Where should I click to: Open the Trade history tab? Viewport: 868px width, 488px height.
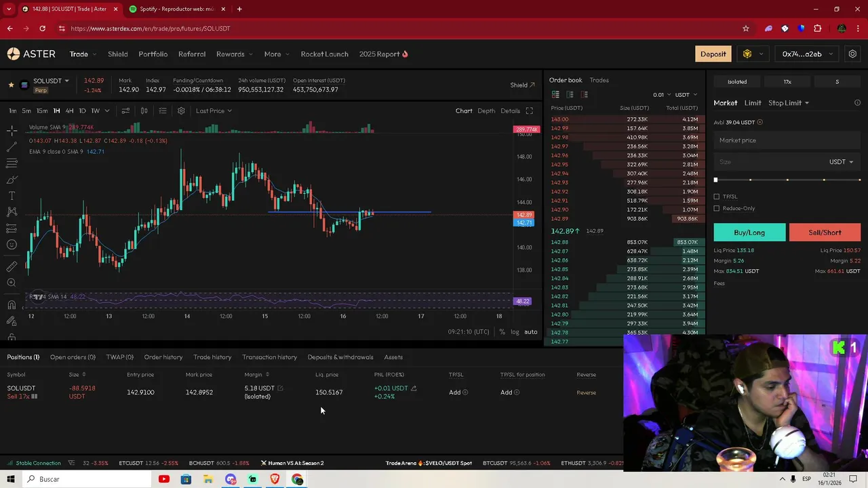coord(212,357)
